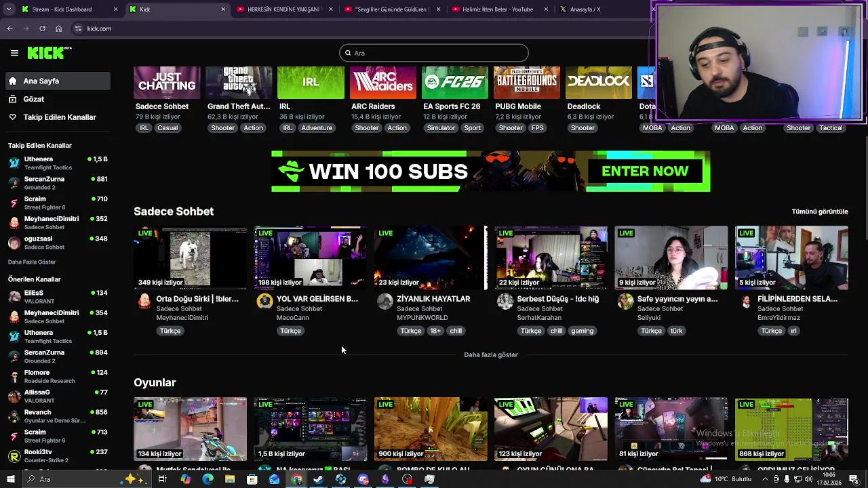Open Deadlock category thumbnail
Viewport: 868px width, 488px height.
598,82
